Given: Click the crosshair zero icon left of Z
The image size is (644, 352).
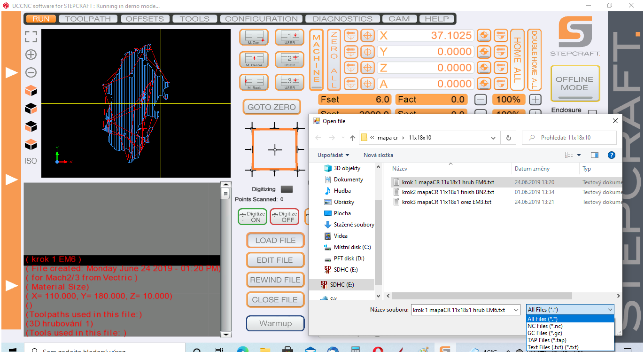Looking at the screenshot, I should [367, 68].
